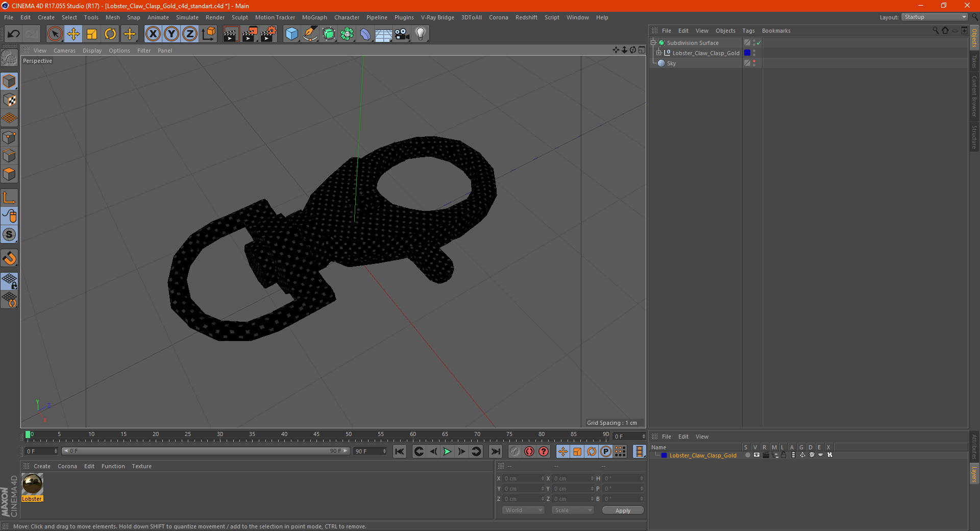
Task: Select the Sky object
Action: coord(671,63)
